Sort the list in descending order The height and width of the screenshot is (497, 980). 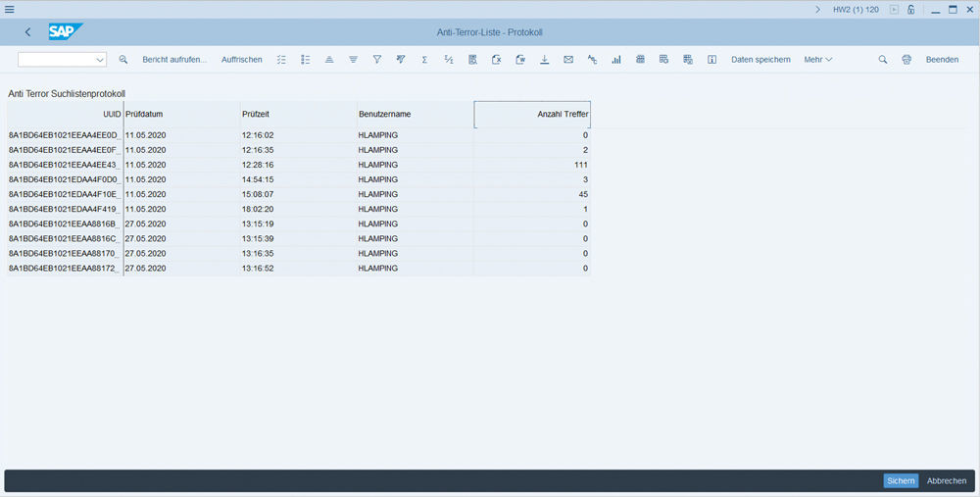(353, 60)
